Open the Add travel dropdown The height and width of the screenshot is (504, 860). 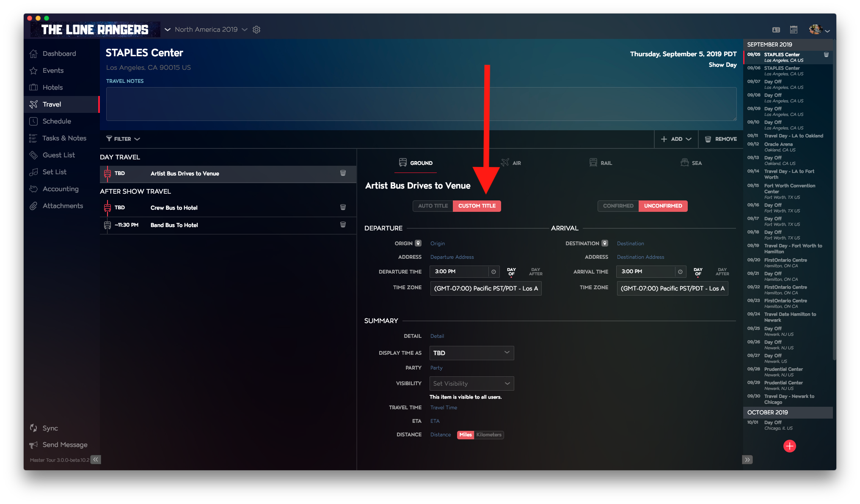tap(676, 139)
